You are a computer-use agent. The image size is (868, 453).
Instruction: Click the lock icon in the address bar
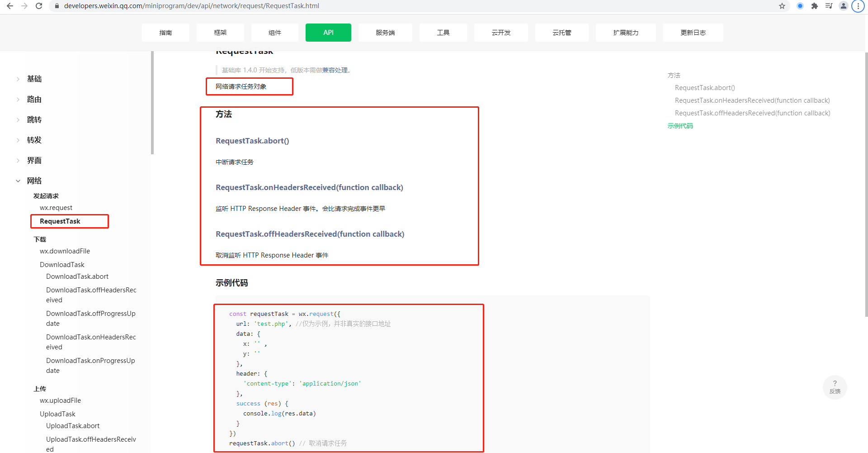click(57, 6)
